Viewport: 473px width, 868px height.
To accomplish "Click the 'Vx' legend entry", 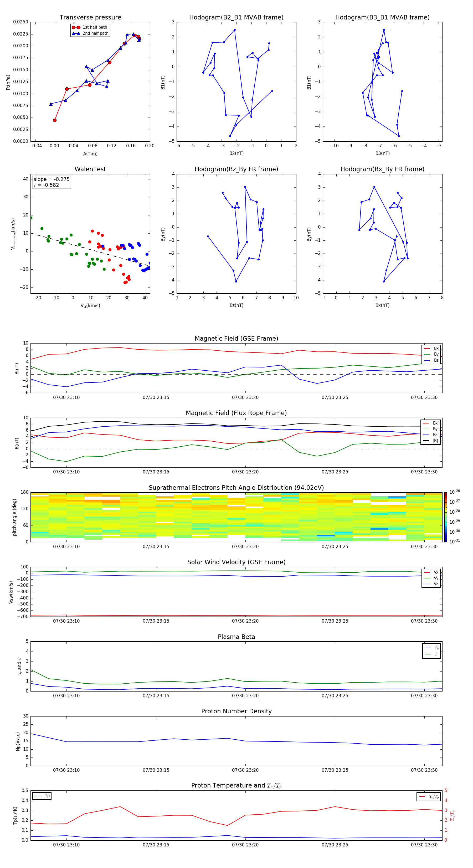I will (x=431, y=572).
